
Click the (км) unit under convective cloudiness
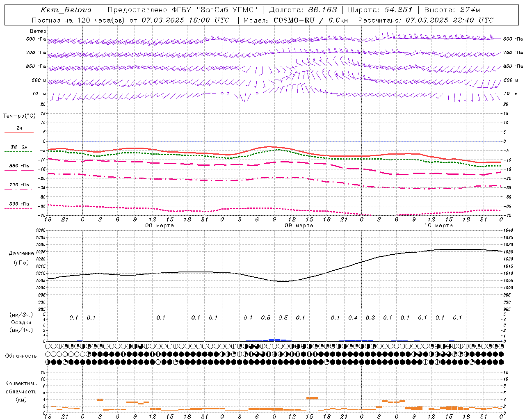(x=21, y=399)
